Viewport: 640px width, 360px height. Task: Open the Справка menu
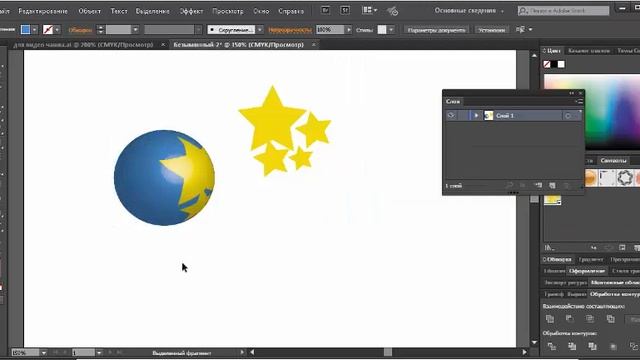(x=291, y=11)
